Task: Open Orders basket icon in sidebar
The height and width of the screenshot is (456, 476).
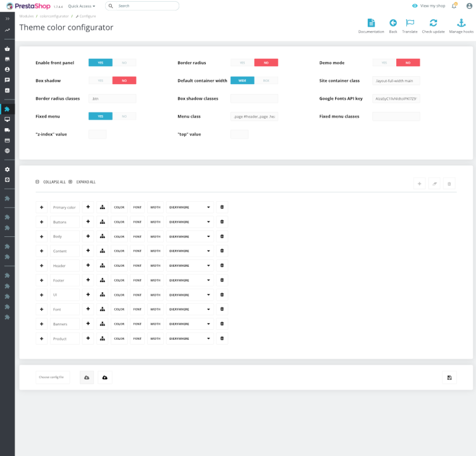Action: tap(7, 49)
